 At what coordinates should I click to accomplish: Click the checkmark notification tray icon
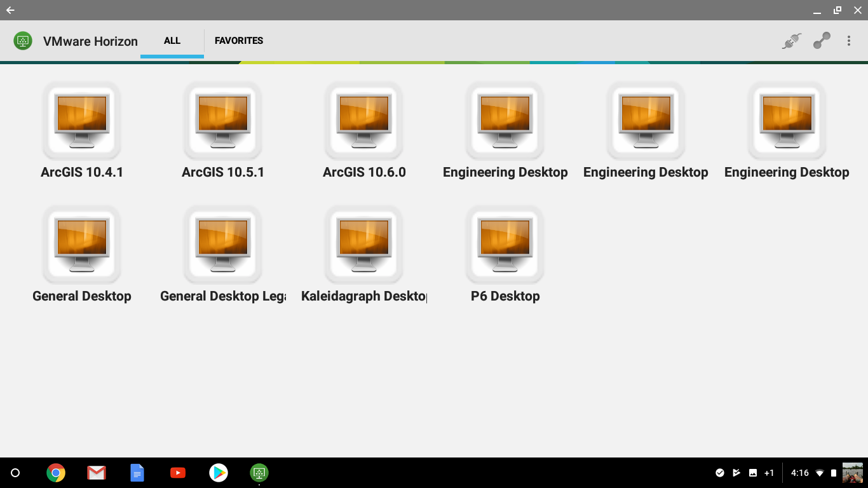pyautogui.click(x=720, y=473)
